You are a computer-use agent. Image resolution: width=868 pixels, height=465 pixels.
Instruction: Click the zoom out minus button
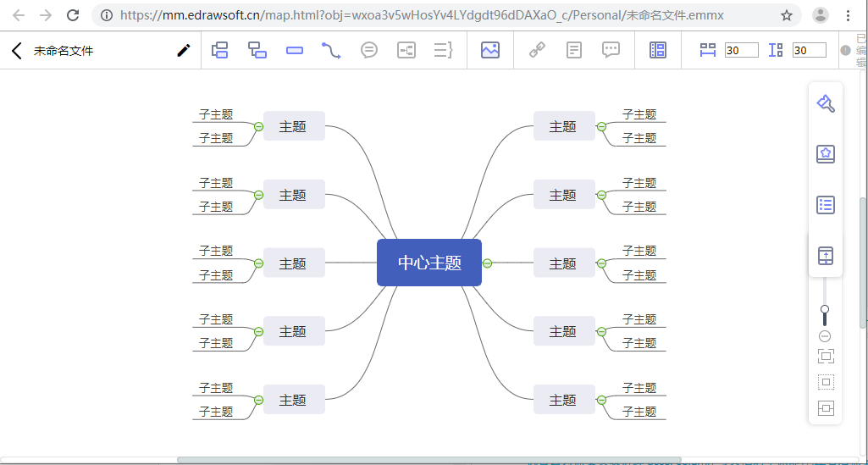tap(825, 336)
